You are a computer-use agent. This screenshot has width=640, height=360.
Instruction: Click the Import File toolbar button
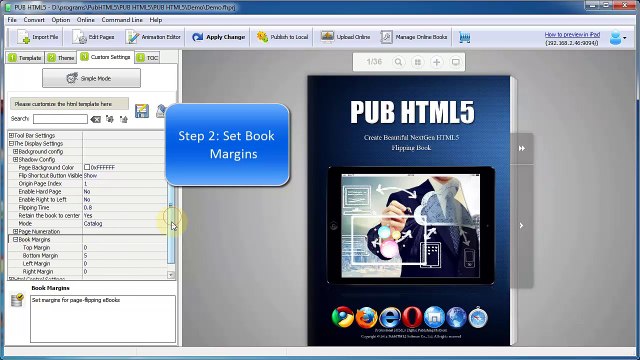click(x=38, y=37)
